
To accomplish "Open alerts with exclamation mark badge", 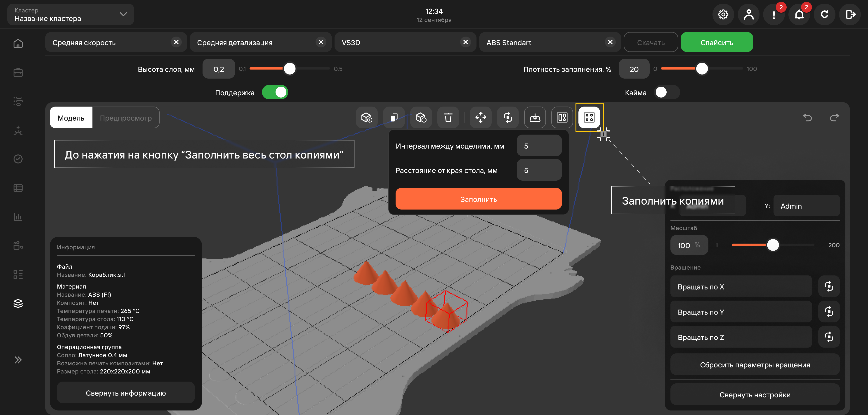I will (x=774, y=14).
